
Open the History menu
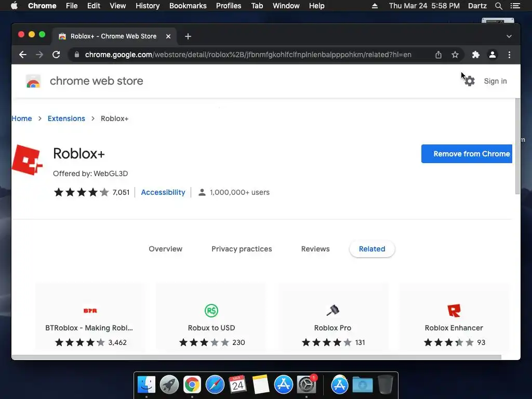tap(148, 6)
